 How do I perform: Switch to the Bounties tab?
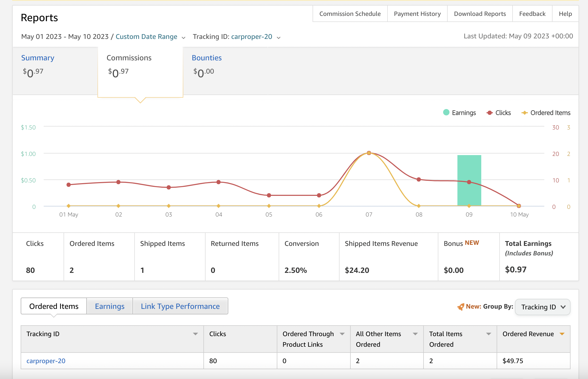(x=226, y=71)
